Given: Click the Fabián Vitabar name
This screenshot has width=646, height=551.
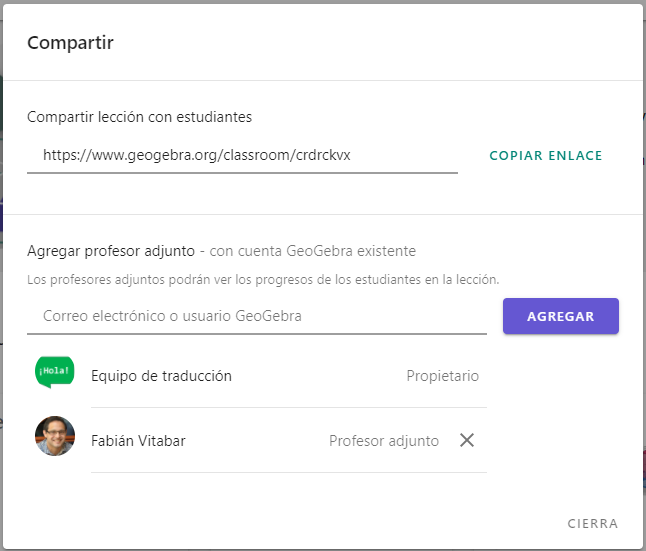Looking at the screenshot, I should click(x=138, y=441).
